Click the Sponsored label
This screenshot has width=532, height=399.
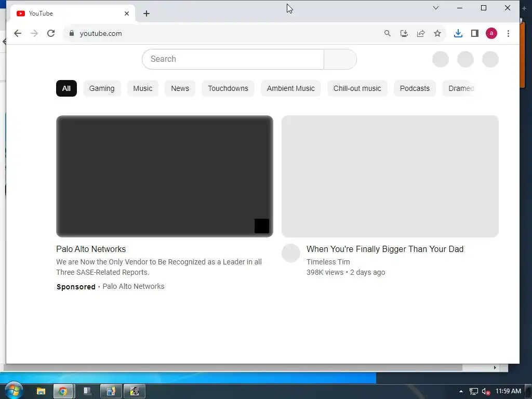point(76,287)
